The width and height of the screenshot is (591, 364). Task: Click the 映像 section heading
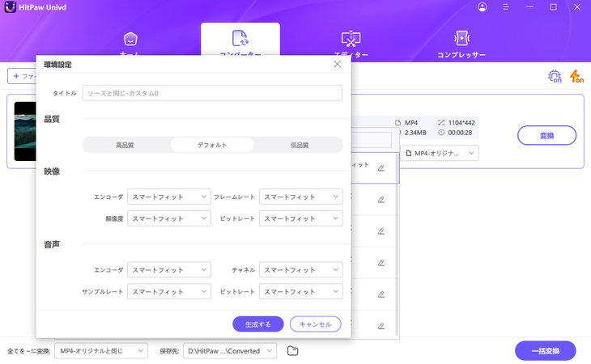pyautogui.click(x=52, y=171)
